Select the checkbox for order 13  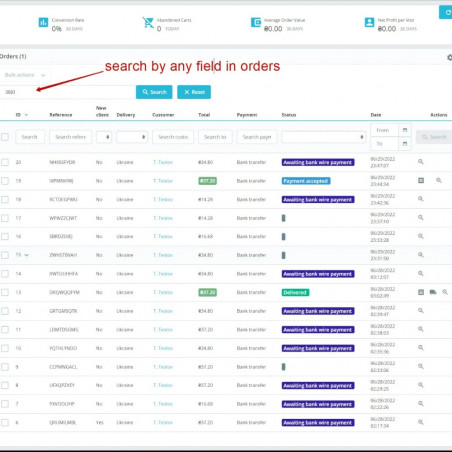[5, 292]
